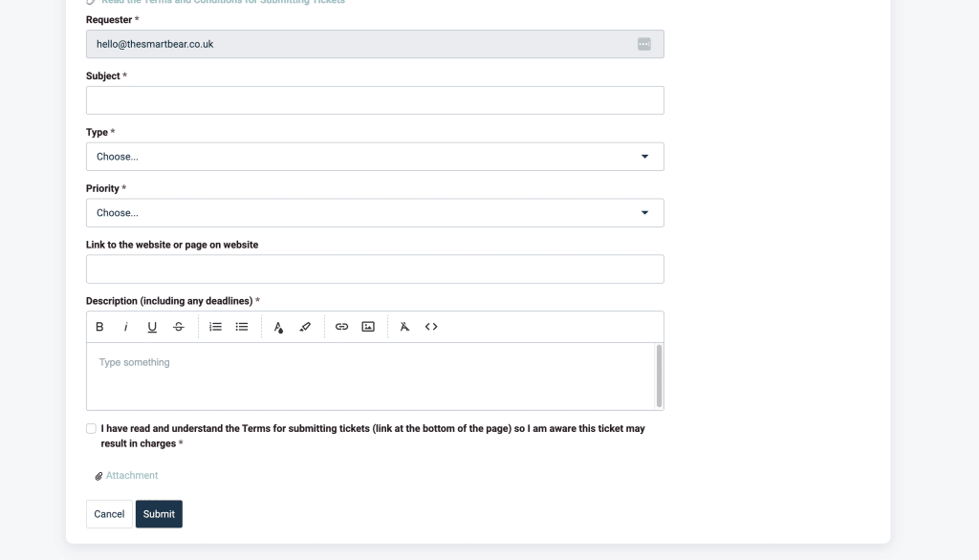Screen dimensions: 979x560
Task: Expand the Priority dropdown
Action: coord(375,213)
